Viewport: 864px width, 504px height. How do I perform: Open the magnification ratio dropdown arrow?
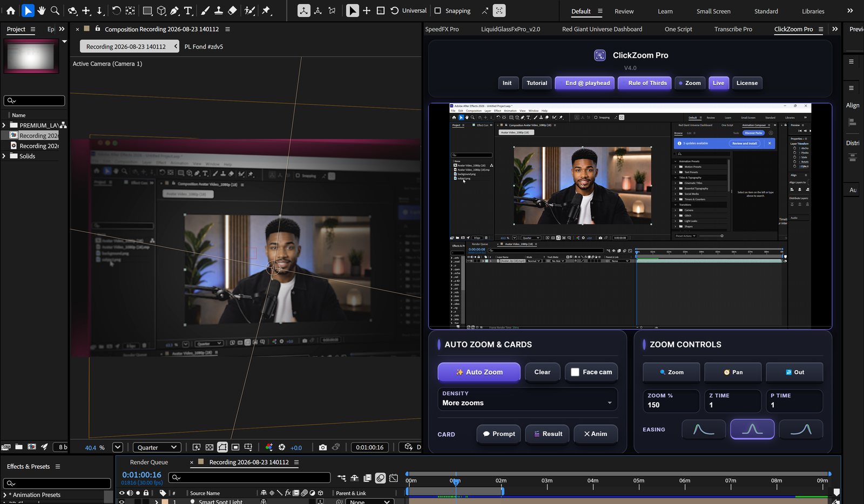118,447
